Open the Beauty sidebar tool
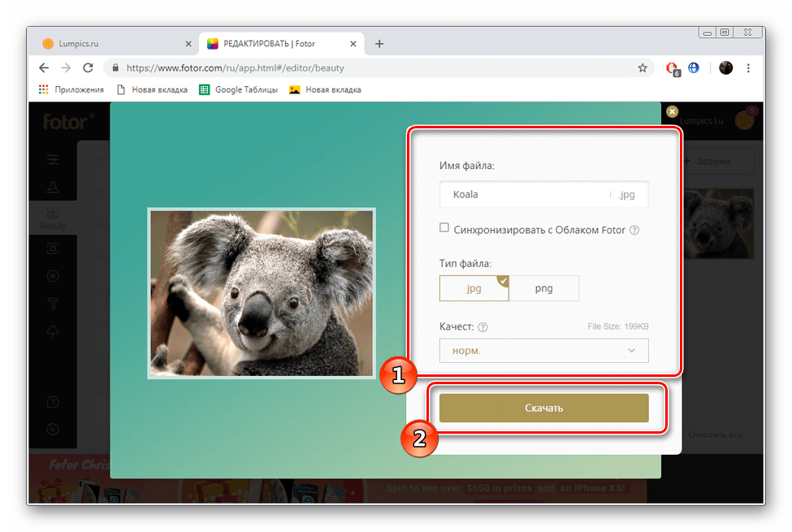Viewport: 792px width, 532px height. coord(53,218)
